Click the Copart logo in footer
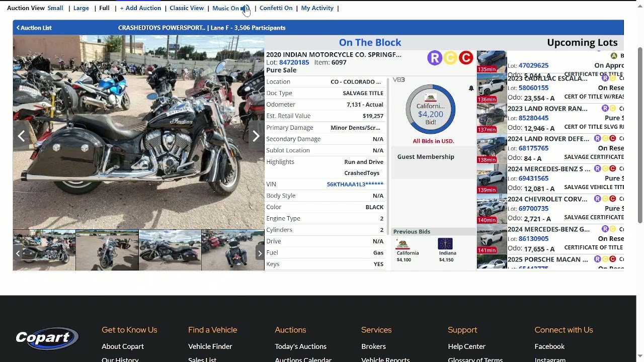 point(47,338)
